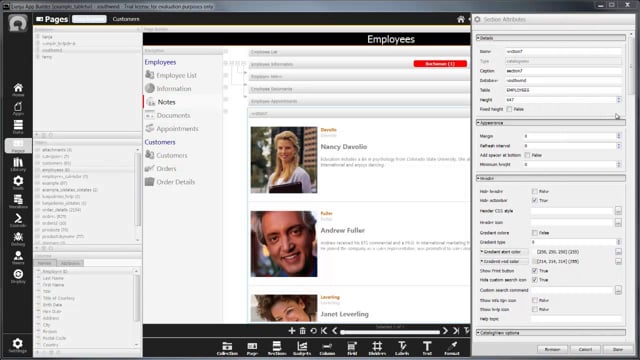Image resolution: width=640 pixels, height=360 pixels.
Task: Toggle the Show Print button checkbox
Action: click(534, 271)
